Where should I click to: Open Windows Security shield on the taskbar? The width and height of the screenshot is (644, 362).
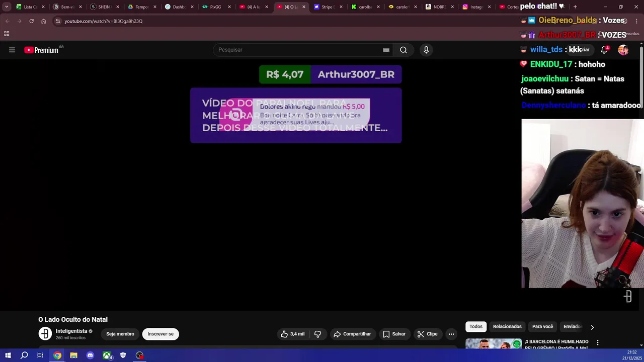[x=123, y=355]
